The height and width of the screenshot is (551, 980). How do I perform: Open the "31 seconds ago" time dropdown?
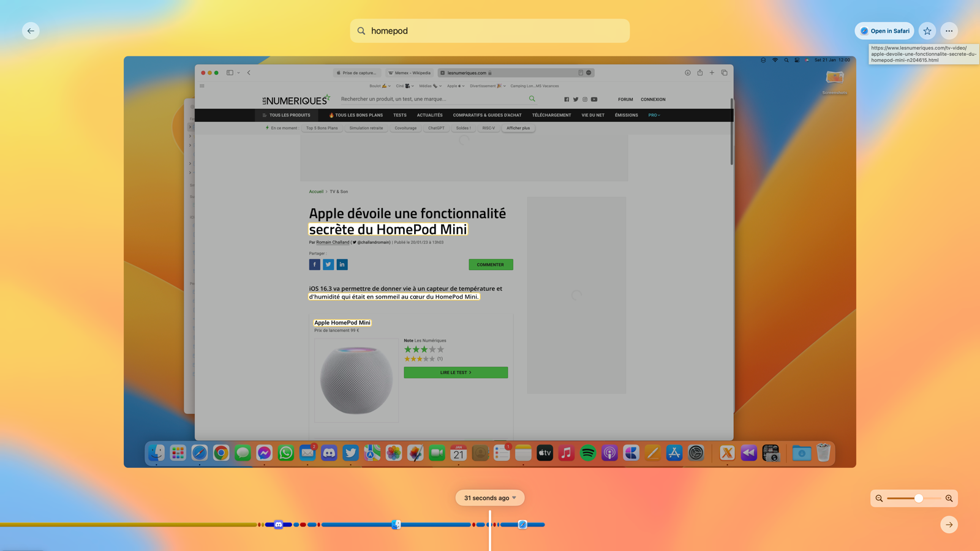pyautogui.click(x=490, y=498)
